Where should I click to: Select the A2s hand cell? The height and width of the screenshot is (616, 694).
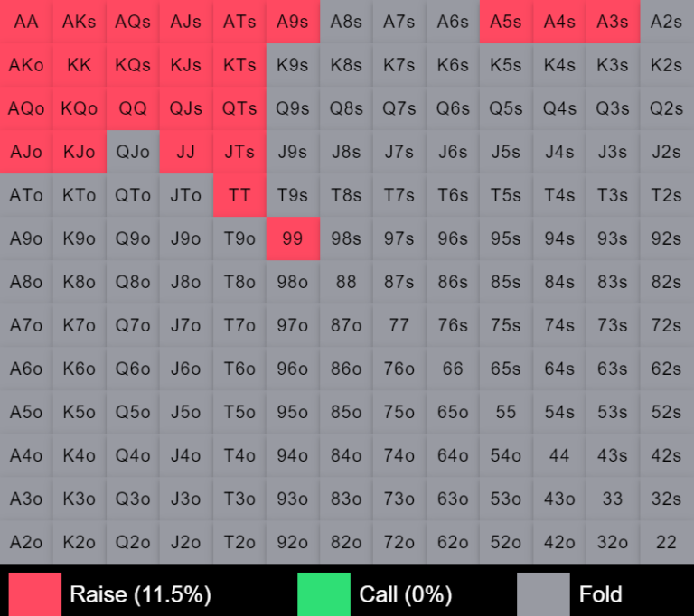click(x=666, y=22)
